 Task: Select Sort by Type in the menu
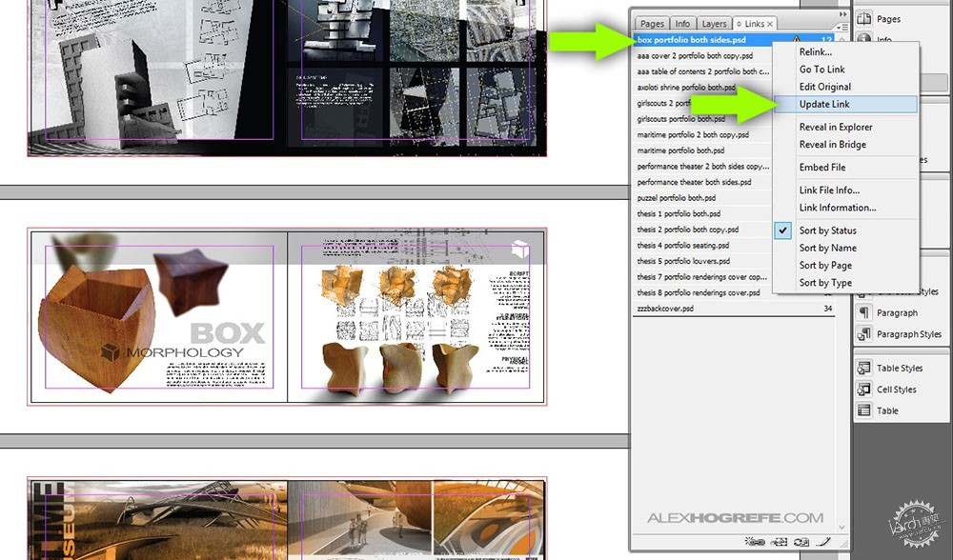(x=825, y=283)
